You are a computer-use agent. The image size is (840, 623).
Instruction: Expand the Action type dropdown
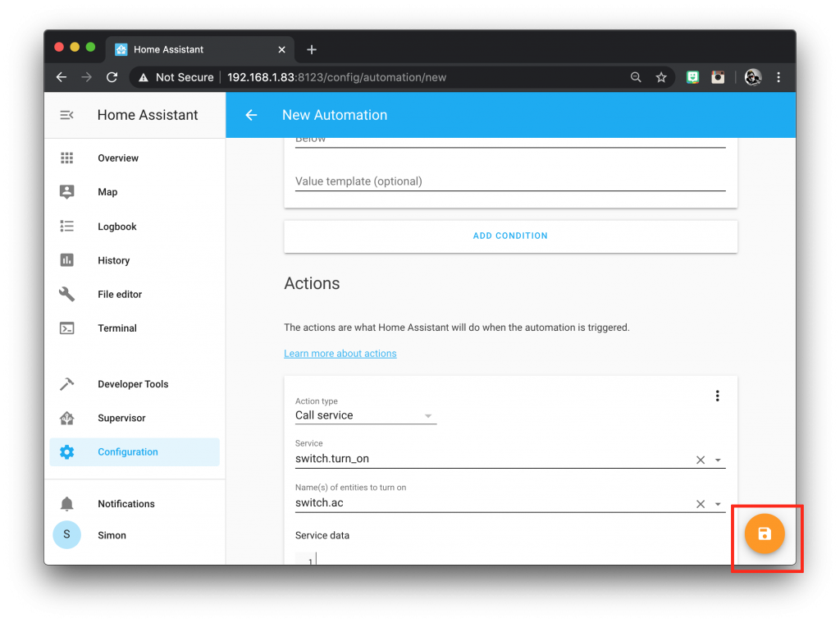coord(365,415)
